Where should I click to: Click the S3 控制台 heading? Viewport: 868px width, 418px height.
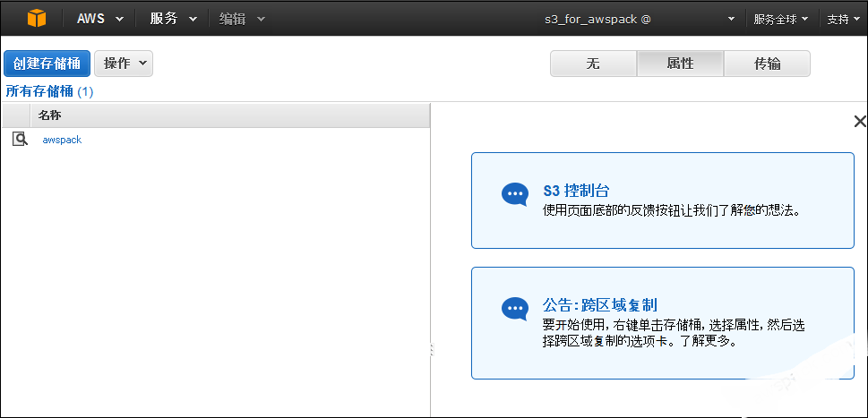(576, 191)
